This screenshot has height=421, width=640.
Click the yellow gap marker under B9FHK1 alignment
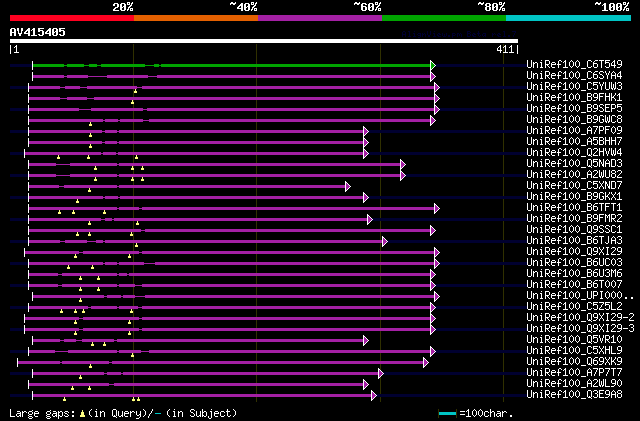(132, 102)
